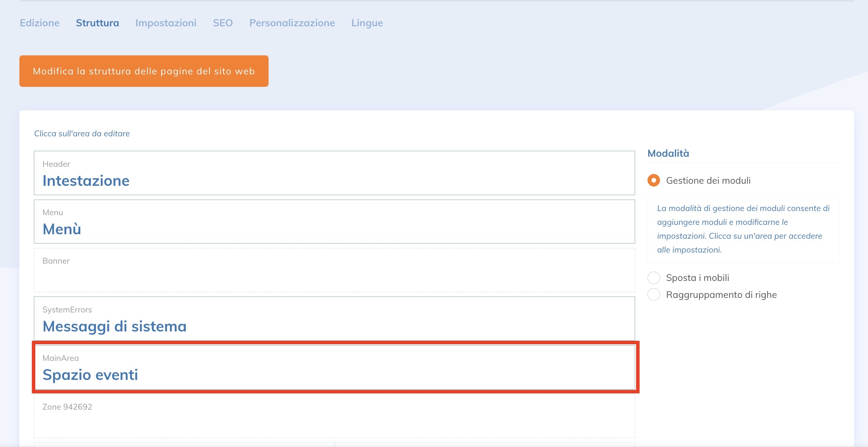This screenshot has width=868, height=447.
Task: Select the Gestione dei moduli radio button
Action: click(653, 180)
